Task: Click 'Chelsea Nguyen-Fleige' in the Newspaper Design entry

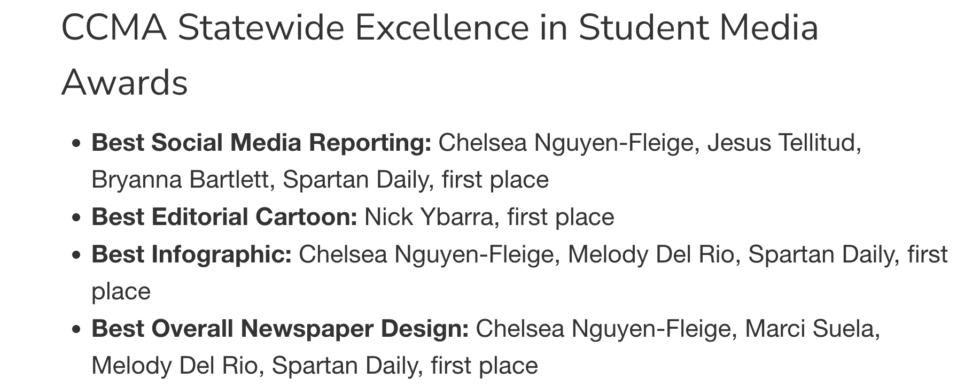Action: tap(603, 329)
